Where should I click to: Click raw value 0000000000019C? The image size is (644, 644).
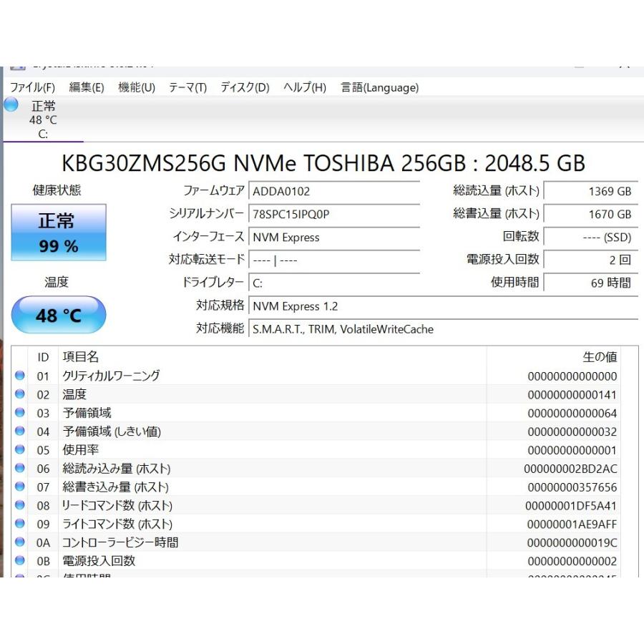(x=572, y=542)
